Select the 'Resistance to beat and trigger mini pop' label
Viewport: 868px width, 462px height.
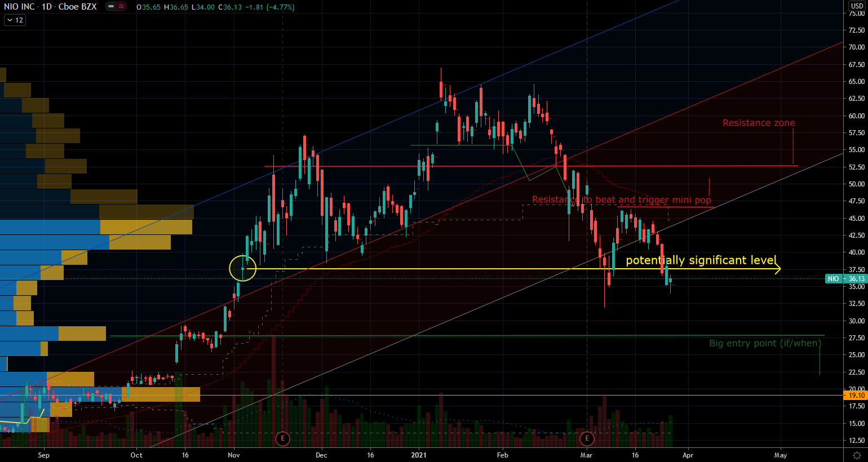point(622,199)
